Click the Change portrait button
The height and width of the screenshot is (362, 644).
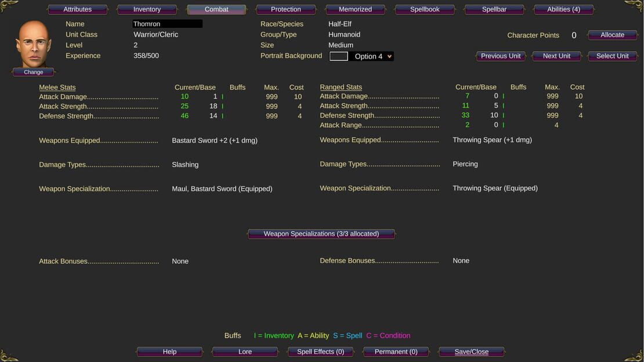(x=33, y=72)
